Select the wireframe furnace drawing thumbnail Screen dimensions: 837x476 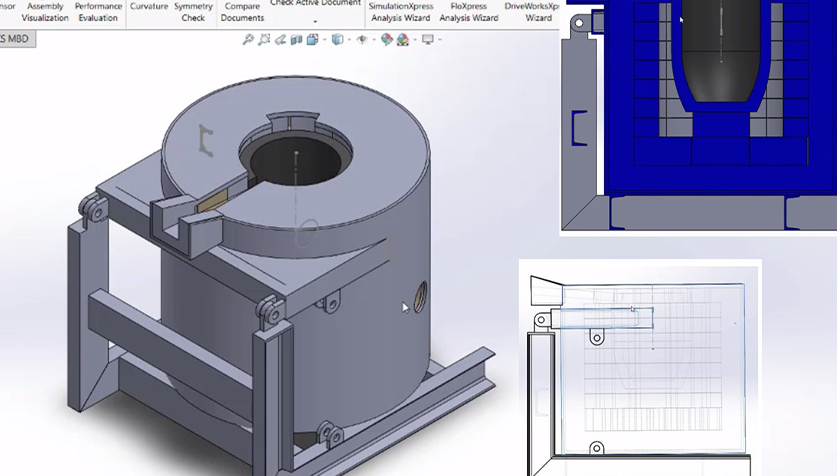(x=640, y=367)
